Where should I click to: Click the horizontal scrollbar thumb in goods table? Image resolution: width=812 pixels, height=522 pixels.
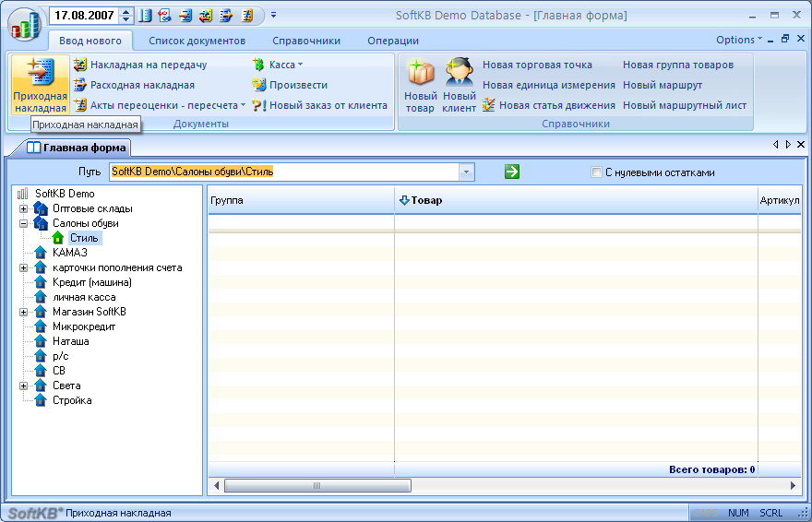(317, 485)
